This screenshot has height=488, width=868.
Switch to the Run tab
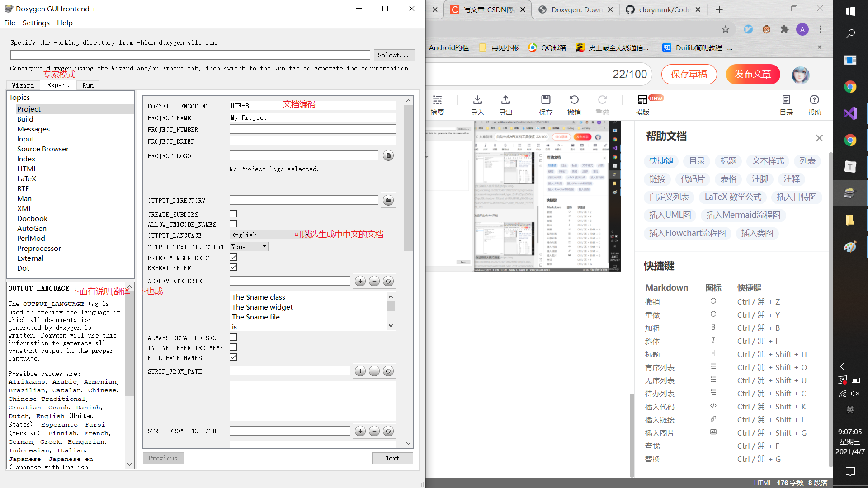pyautogui.click(x=88, y=85)
